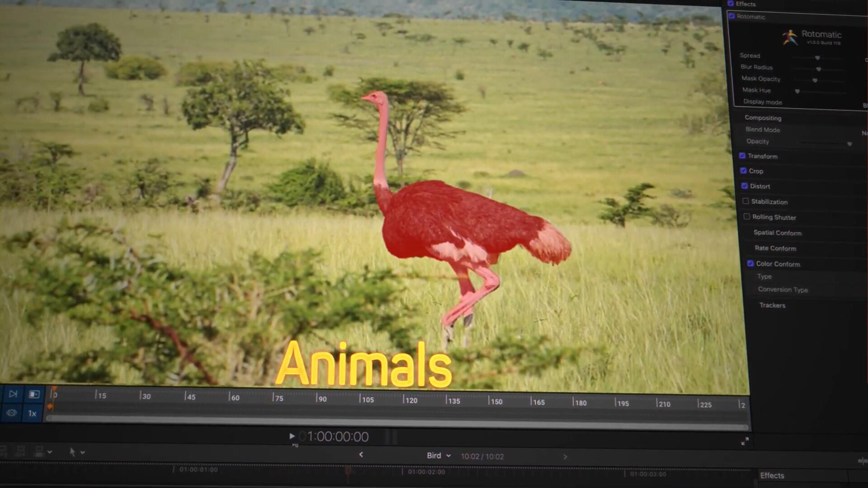The width and height of the screenshot is (868, 488).
Task: Disable the Transform checkbox
Action: click(742, 155)
